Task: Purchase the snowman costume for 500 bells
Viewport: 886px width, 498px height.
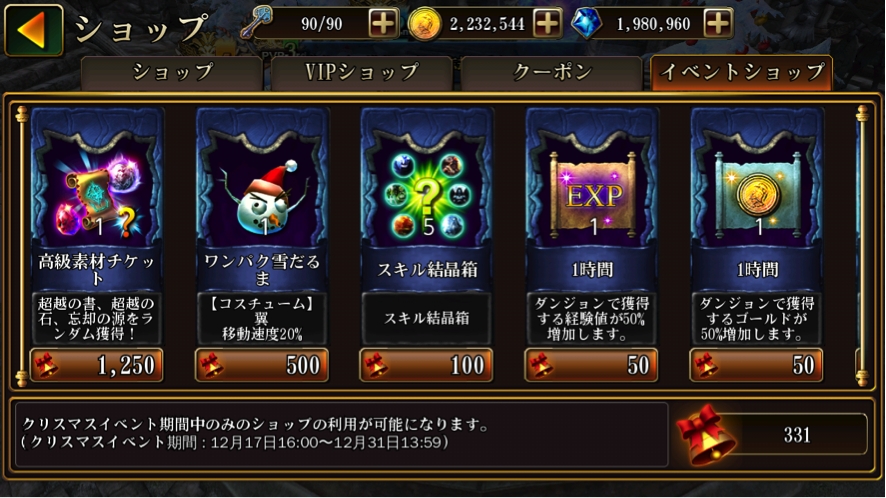Action: pos(262,365)
